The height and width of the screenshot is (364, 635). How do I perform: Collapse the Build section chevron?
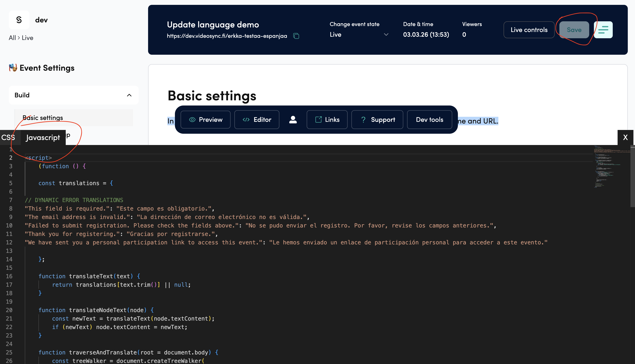point(129,95)
